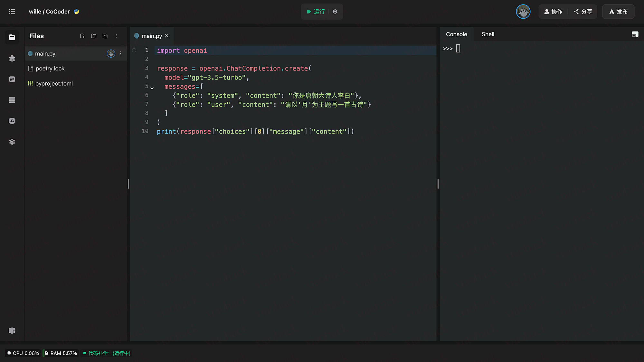This screenshot has width=644, height=362.
Task: Toggle the hamburger sidebar menu at top left
Action: click(12, 12)
